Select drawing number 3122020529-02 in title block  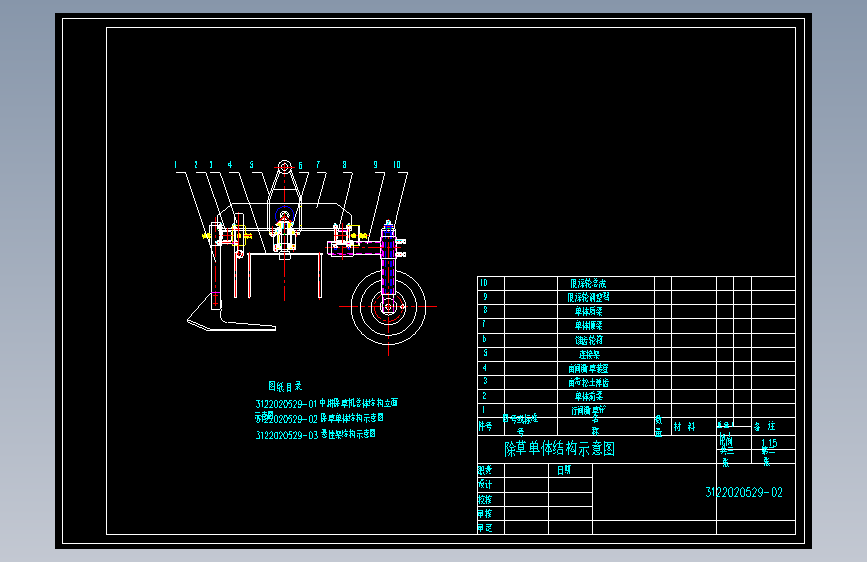click(x=744, y=492)
